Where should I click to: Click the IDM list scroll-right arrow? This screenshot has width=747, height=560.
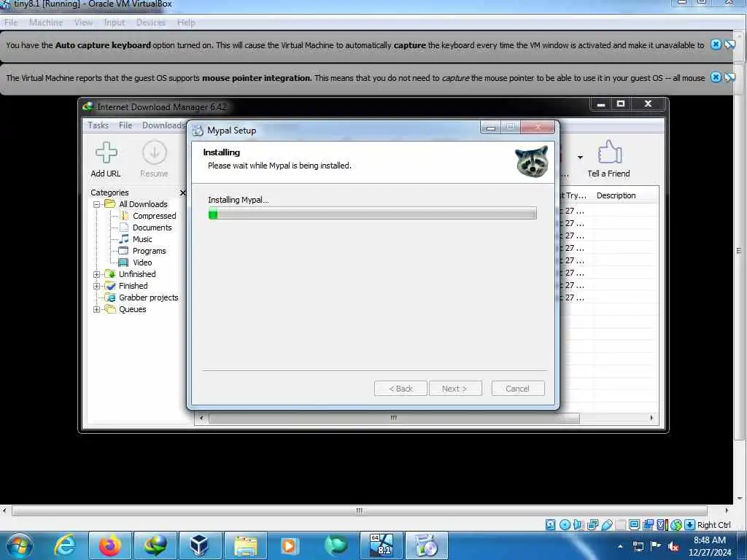pos(651,418)
